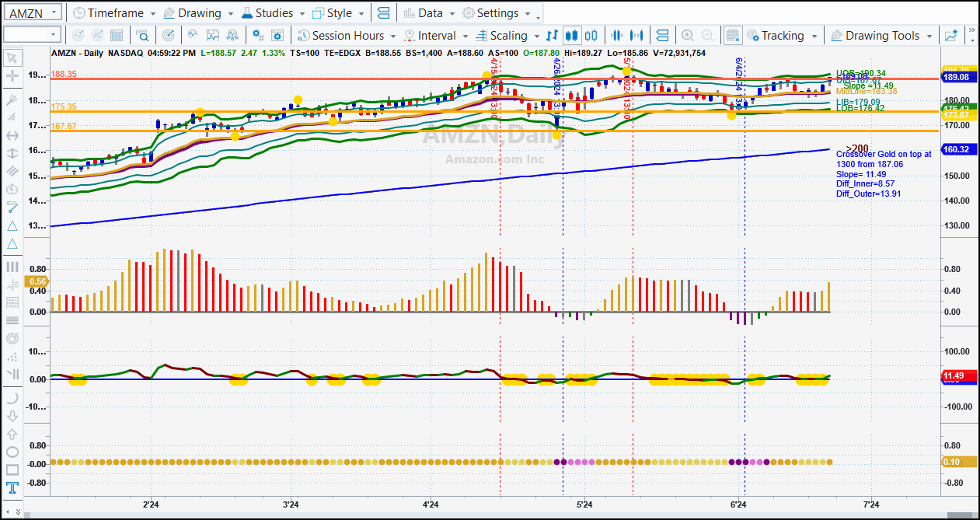
Task: Open the Style dropdown menu
Action: click(339, 13)
